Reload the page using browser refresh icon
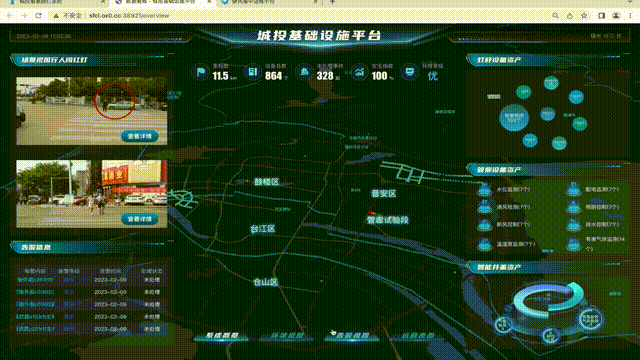The width and height of the screenshot is (640, 360). (38, 16)
